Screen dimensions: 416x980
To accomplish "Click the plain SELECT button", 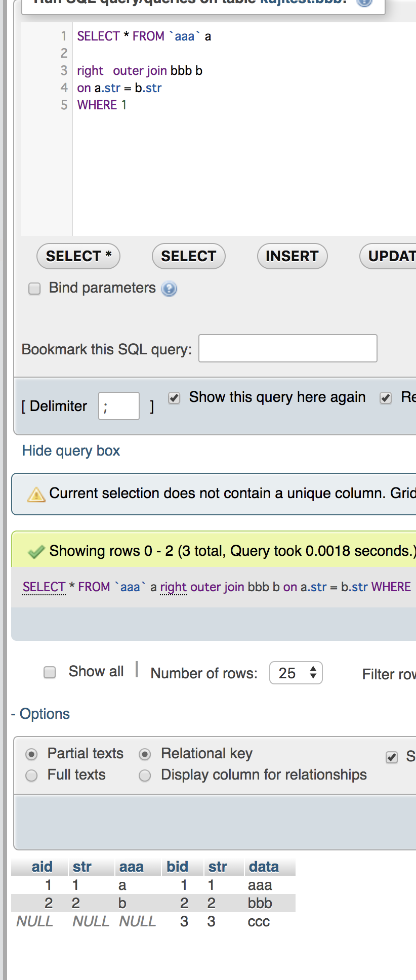I will click(x=188, y=256).
